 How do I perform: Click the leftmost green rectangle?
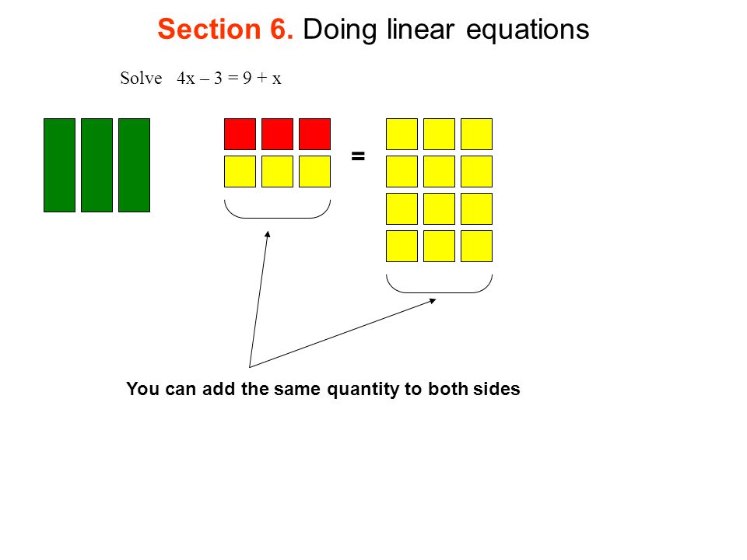pyautogui.click(x=60, y=165)
